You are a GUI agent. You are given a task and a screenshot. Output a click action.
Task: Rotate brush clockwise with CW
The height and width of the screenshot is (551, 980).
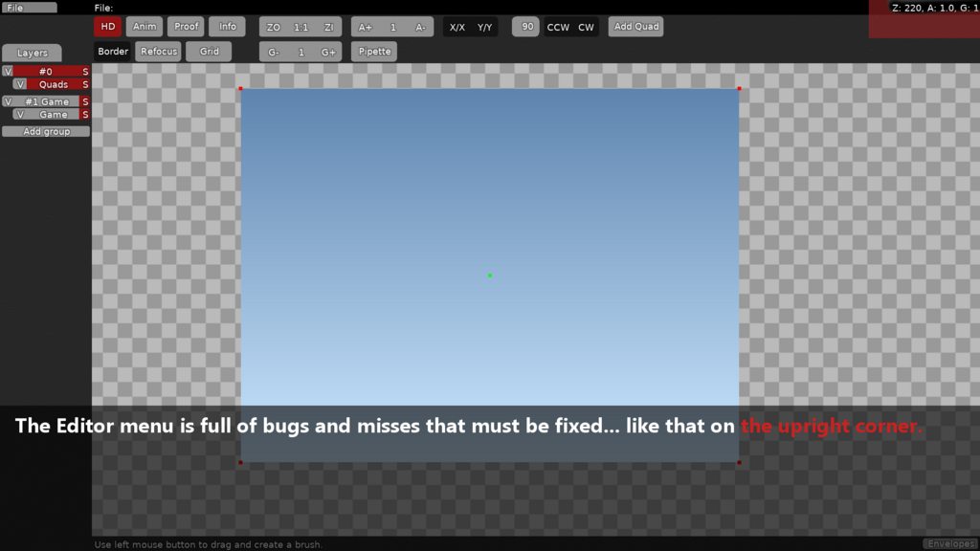point(586,28)
